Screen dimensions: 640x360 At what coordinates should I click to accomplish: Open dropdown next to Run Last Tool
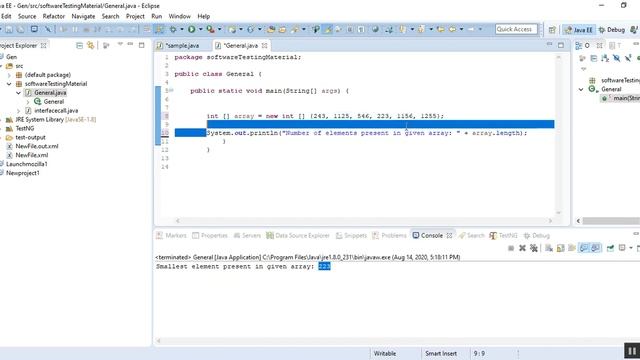tap(220, 29)
